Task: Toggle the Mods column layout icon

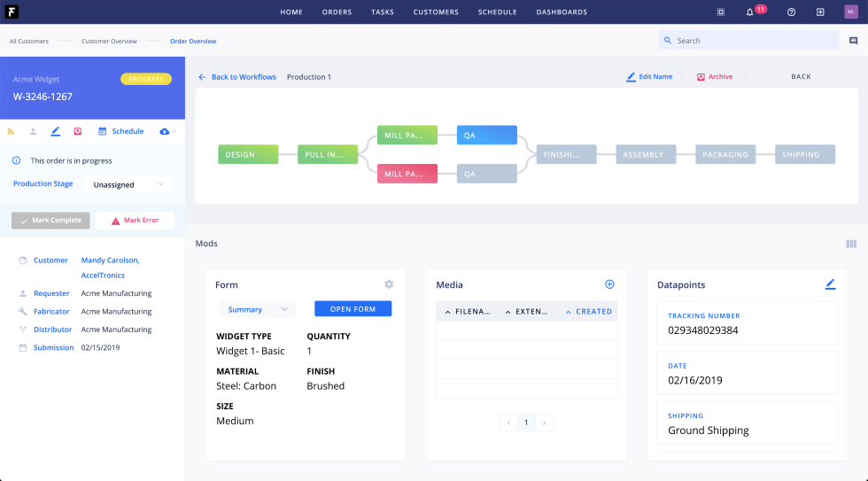Action: [851, 244]
